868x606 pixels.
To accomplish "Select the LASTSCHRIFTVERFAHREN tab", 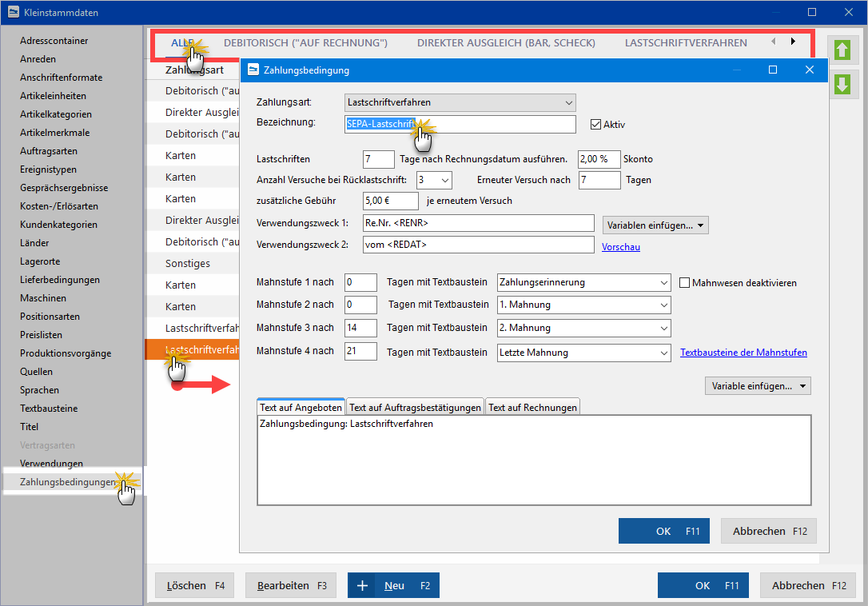I will [686, 42].
